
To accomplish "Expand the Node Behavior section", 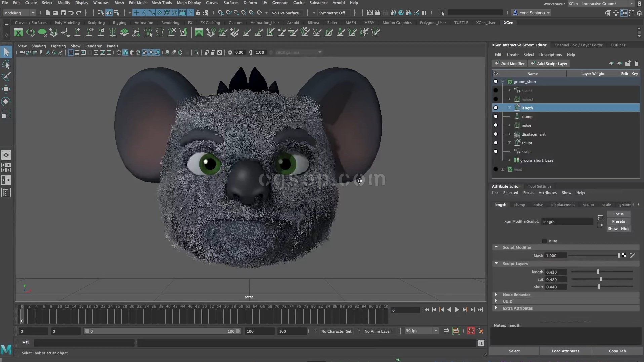I will 496,295.
